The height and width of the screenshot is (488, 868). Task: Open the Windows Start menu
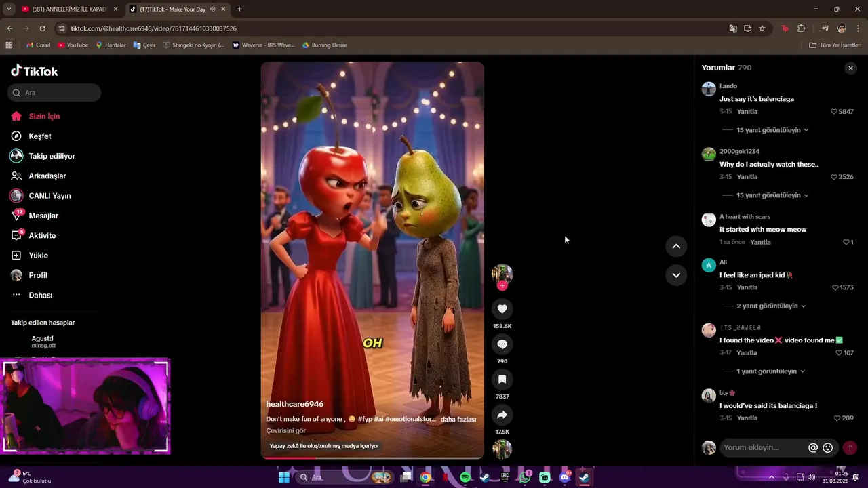(x=284, y=477)
